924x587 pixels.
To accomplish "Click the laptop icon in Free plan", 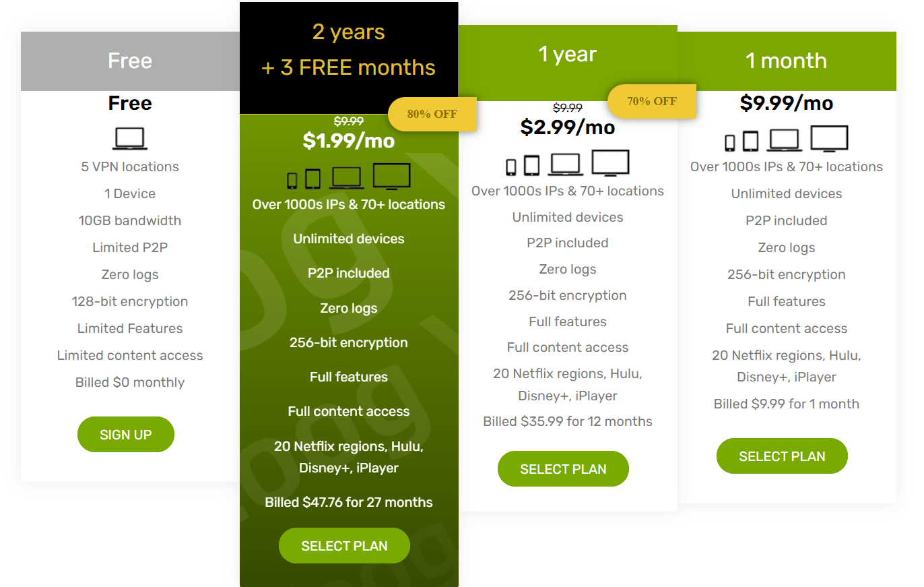I will [x=130, y=138].
